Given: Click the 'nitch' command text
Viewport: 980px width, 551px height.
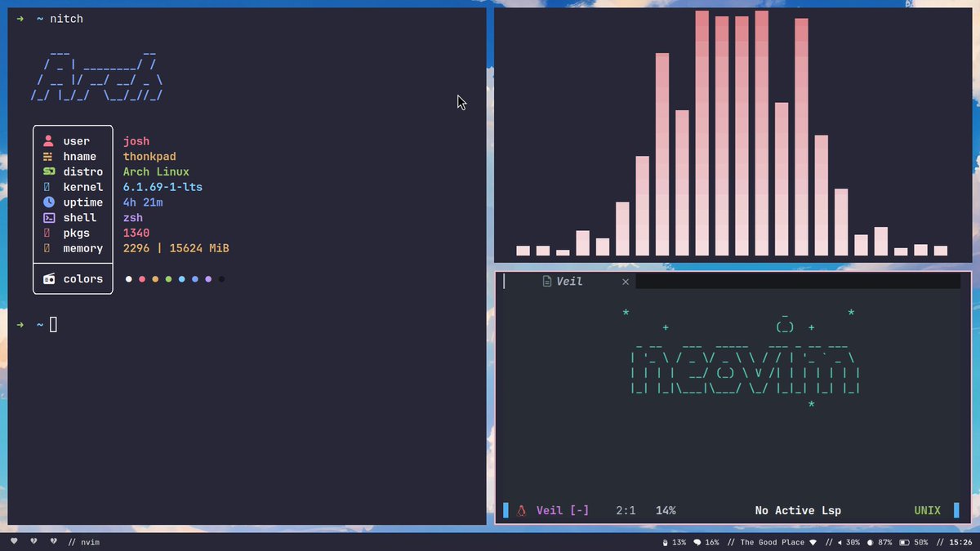Looking at the screenshot, I should 66,19.
